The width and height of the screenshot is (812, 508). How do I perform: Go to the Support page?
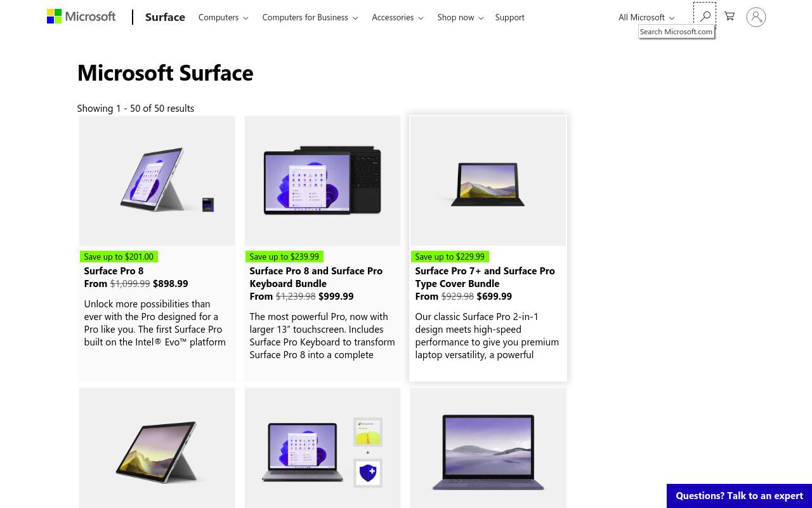click(x=510, y=17)
